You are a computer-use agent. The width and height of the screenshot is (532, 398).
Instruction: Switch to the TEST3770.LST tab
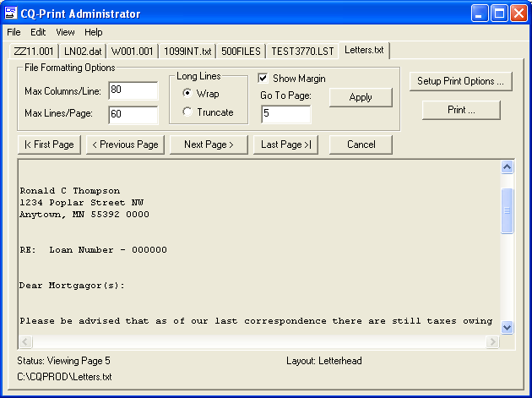click(x=302, y=52)
